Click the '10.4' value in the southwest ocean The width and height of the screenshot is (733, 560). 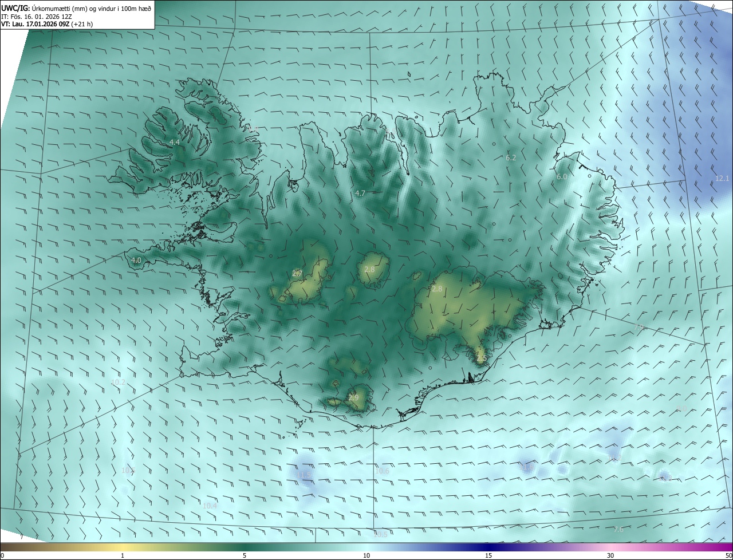click(x=210, y=506)
